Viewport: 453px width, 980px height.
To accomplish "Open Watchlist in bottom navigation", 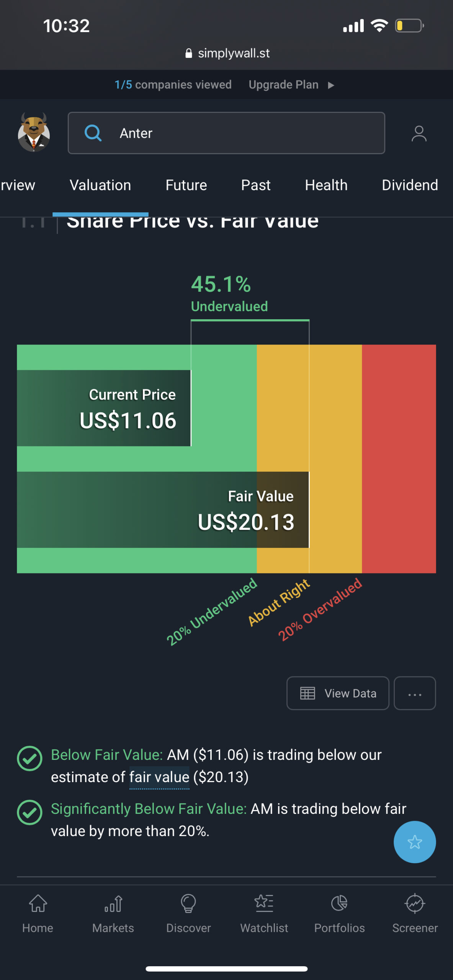I will [264, 913].
